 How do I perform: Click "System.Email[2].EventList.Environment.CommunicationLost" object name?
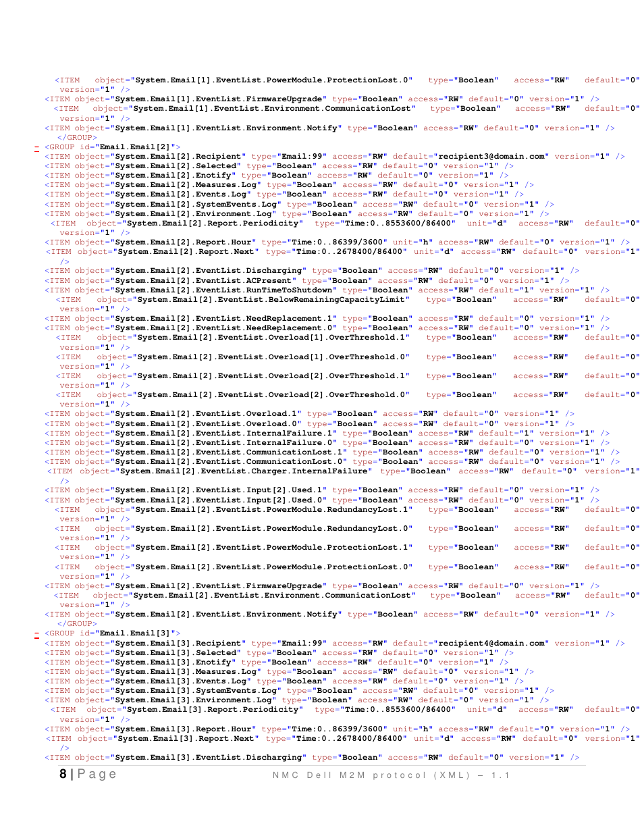tap(272, 596)
